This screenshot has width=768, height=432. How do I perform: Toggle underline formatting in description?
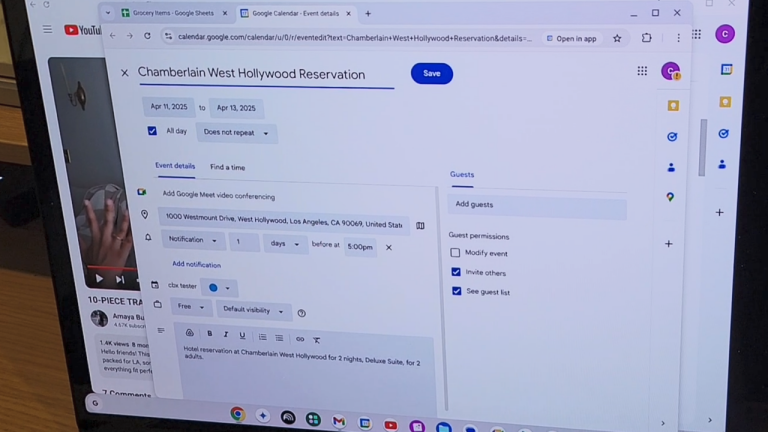pos(242,336)
